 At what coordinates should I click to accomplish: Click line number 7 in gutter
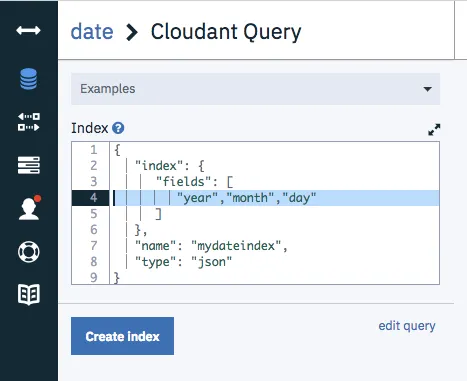coord(94,246)
